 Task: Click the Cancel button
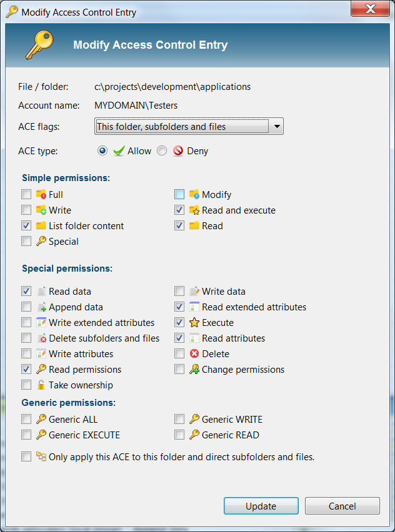[x=342, y=506]
